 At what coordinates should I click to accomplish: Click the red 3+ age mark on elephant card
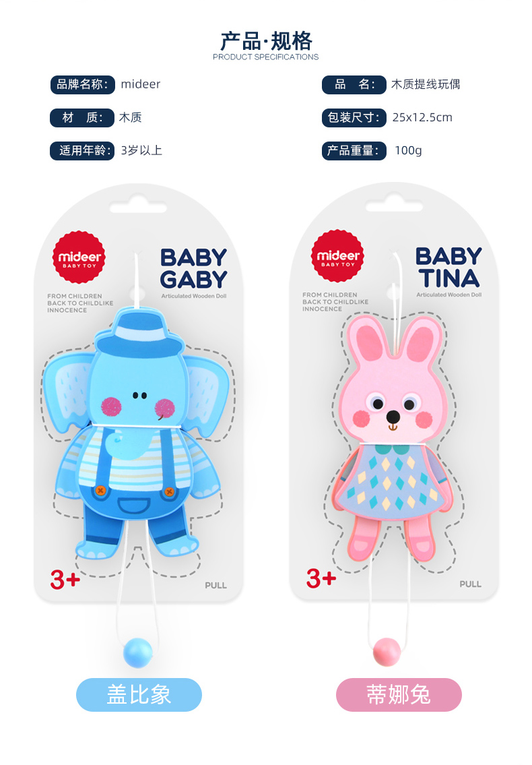(x=65, y=580)
